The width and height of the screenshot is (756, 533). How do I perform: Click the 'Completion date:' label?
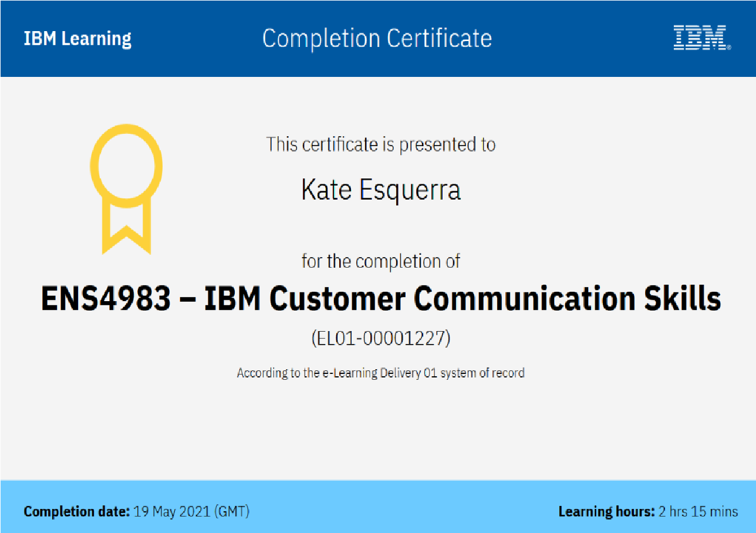pos(77,511)
